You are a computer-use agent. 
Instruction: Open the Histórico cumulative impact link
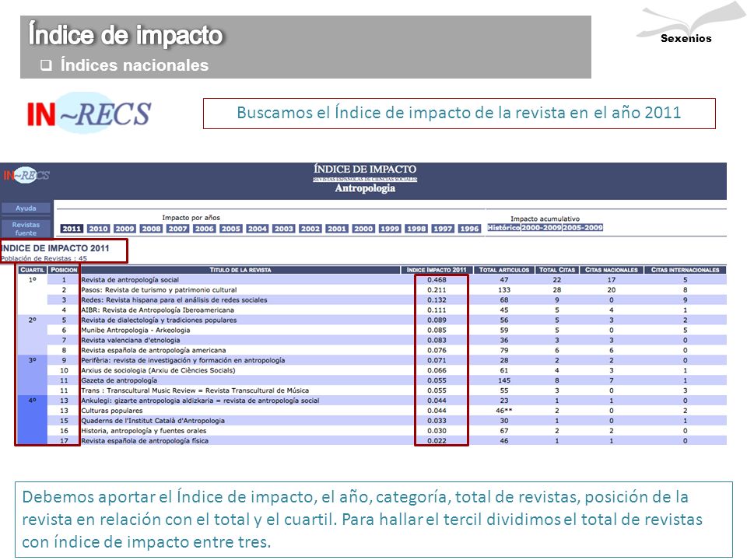coord(503,228)
